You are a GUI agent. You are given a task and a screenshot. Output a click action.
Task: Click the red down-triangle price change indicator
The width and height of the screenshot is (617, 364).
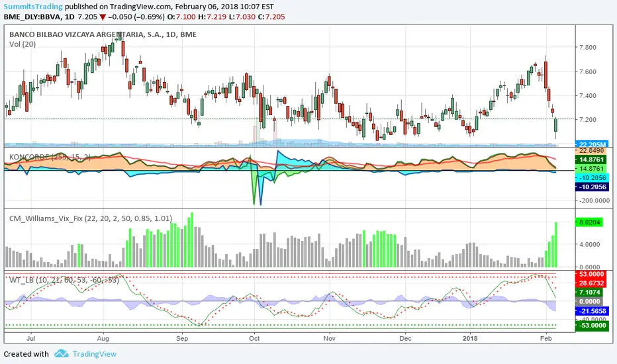point(103,17)
